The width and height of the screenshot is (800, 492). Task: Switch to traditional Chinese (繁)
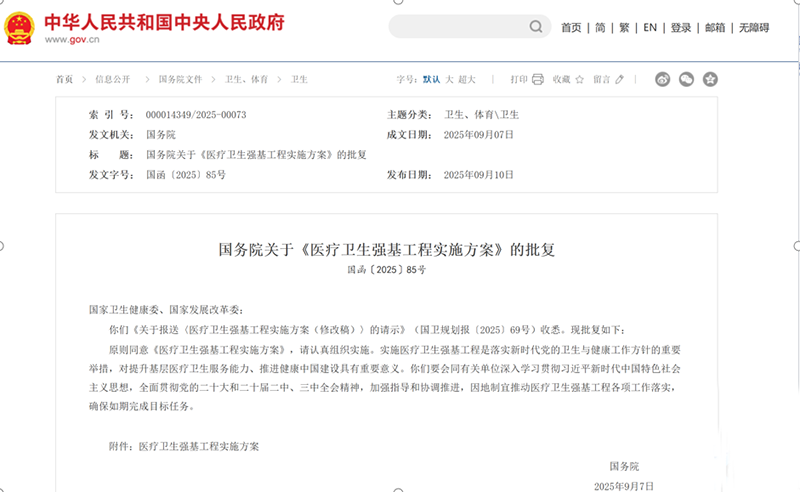[625, 28]
